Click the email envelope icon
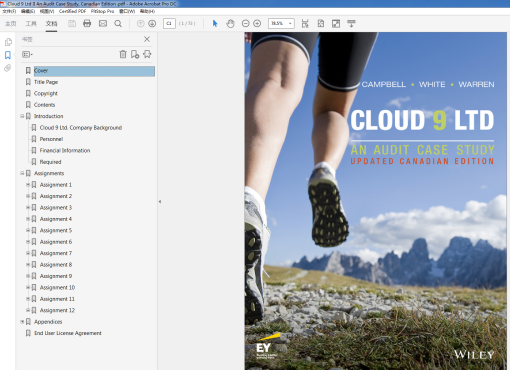Viewport: 510px width, 370px height. click(x=103, y=23)
